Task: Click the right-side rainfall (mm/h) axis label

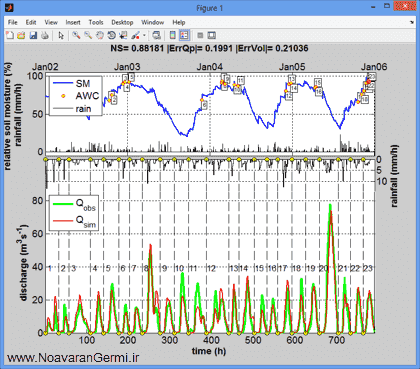Action: (x=394, y=176)
